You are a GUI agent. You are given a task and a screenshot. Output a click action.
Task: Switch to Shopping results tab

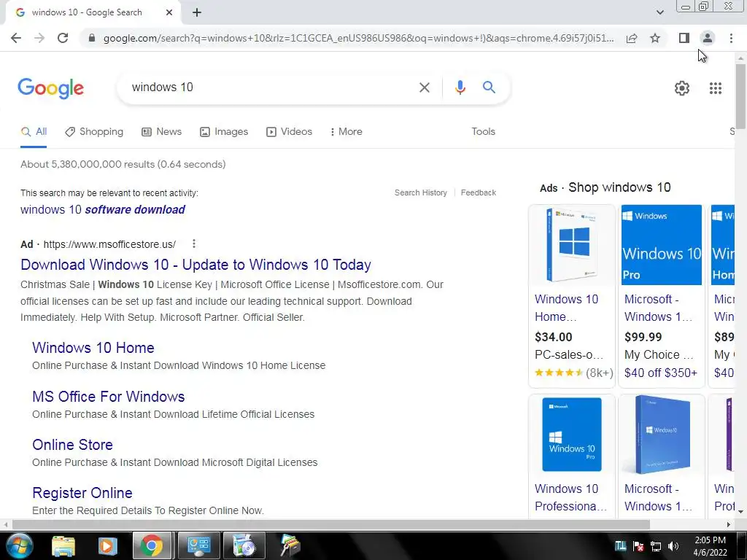94,132
